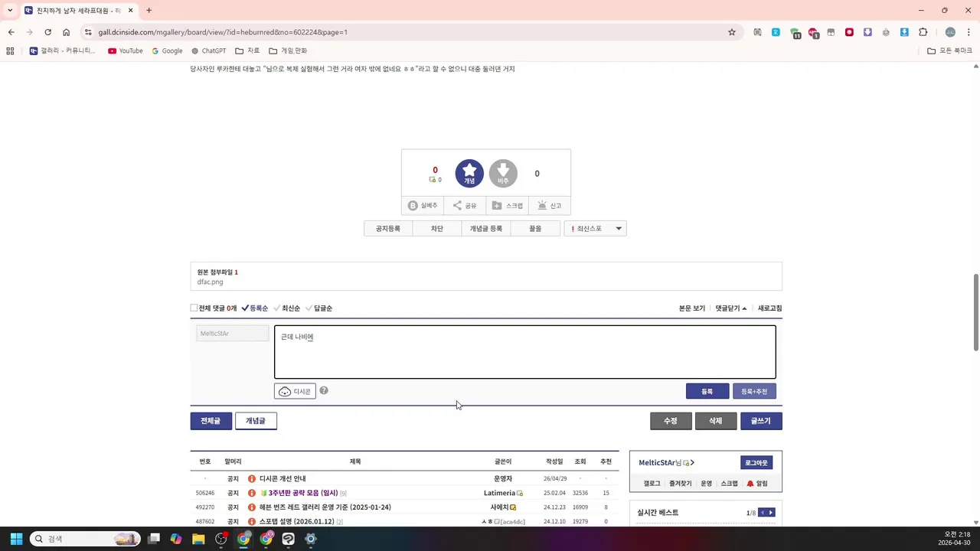Open a new browser tab
This screenshot has height=551, width=980.
pyautogui.click(x=149, y=11)
